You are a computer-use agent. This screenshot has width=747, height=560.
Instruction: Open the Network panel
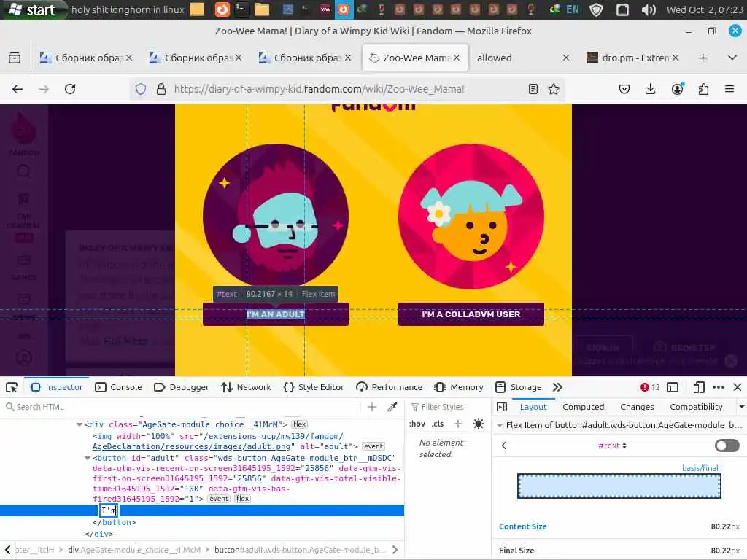(x=247, y=387)
